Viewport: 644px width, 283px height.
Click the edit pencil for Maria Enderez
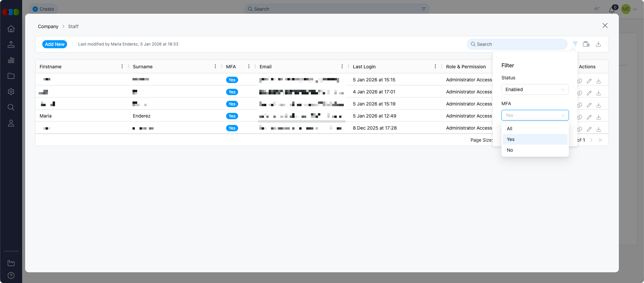pyautogui.click(x=589, y=117)
